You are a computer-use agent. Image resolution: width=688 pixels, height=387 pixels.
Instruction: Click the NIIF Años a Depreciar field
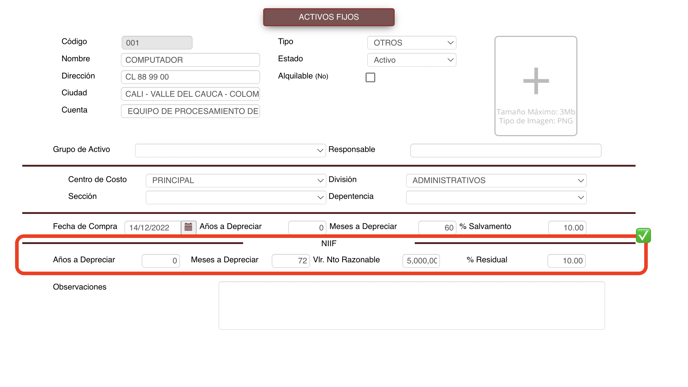pos(161,261)
